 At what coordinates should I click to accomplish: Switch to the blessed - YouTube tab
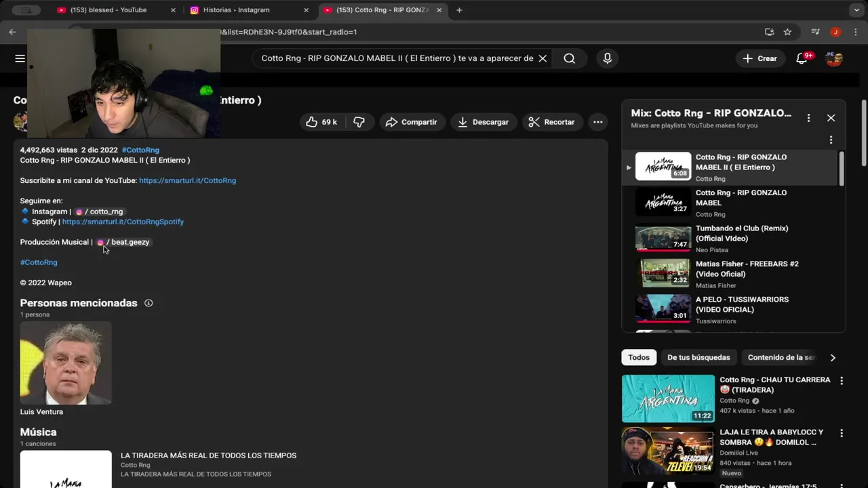[108, 10]
